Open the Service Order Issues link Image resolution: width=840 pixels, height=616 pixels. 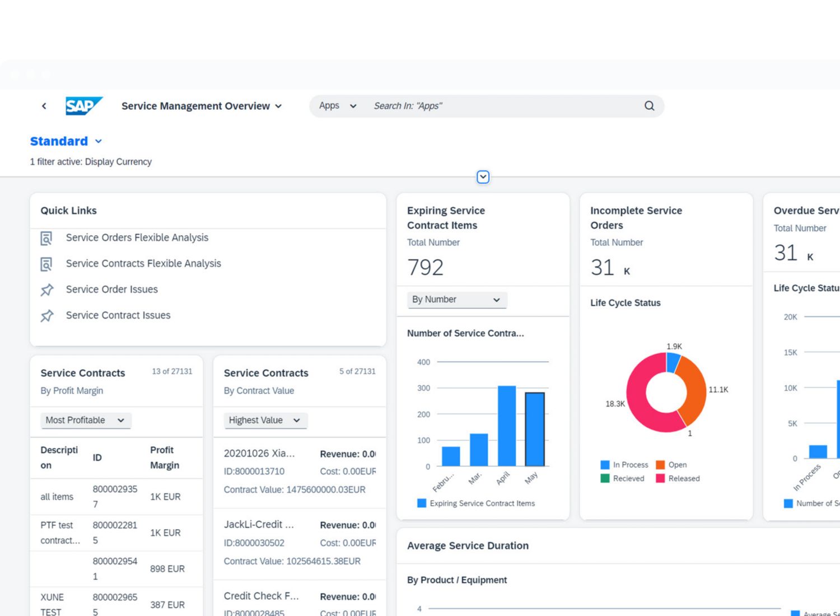coord(112,290)
